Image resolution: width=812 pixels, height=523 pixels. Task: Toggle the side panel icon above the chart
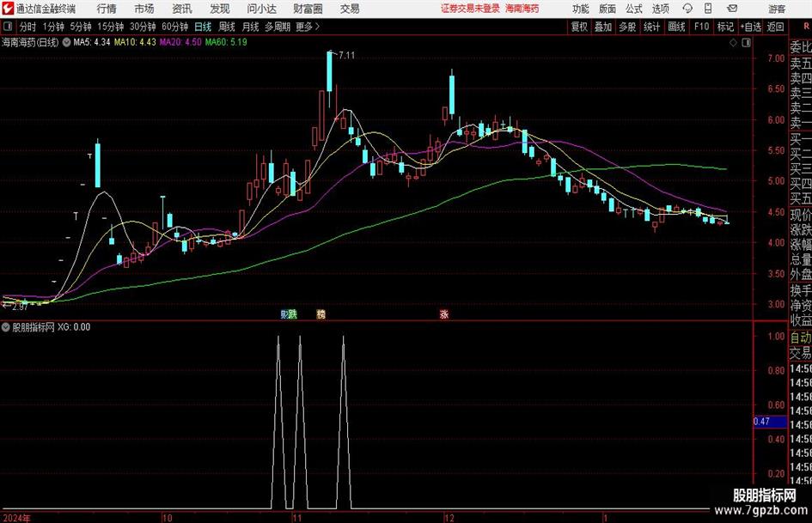[x=746, y=42]
